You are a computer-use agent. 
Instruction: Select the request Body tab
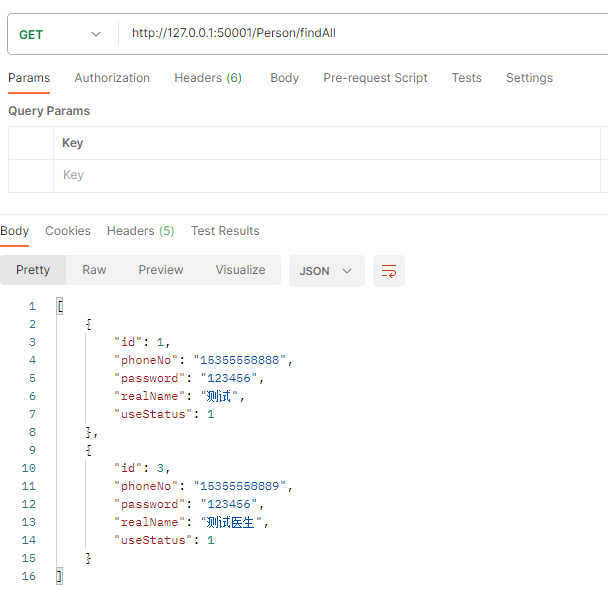pos(285,78)
